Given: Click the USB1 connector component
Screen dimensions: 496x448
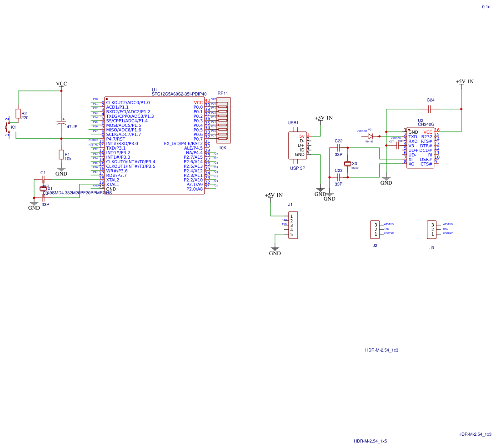Looking at the screenshot, I should (298, 146).
